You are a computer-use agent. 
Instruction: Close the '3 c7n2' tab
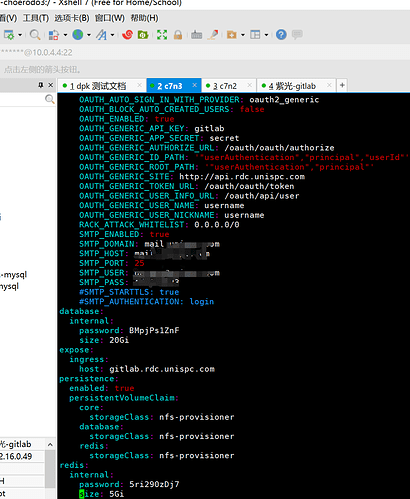click(x=250, y=85)
